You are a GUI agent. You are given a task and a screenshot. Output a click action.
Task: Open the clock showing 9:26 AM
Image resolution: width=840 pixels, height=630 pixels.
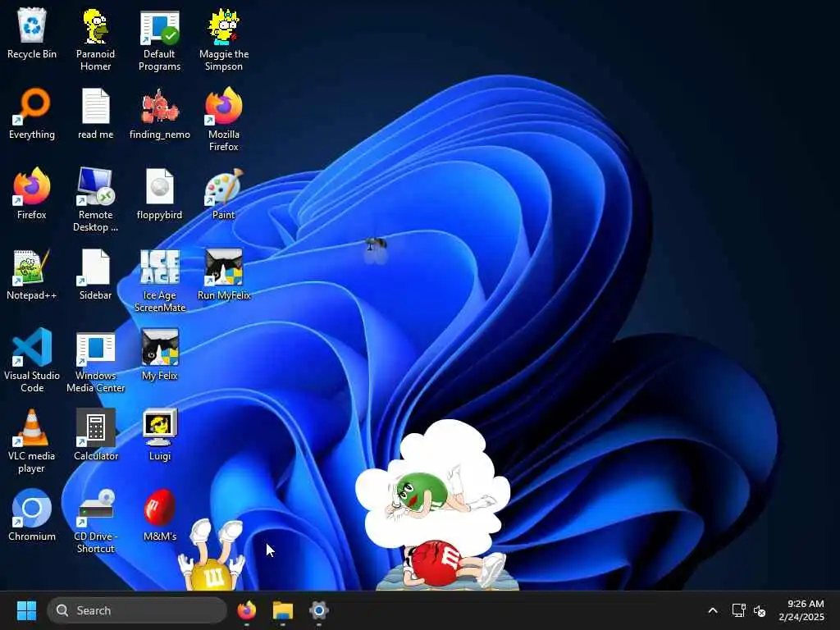tap(802, 610)
